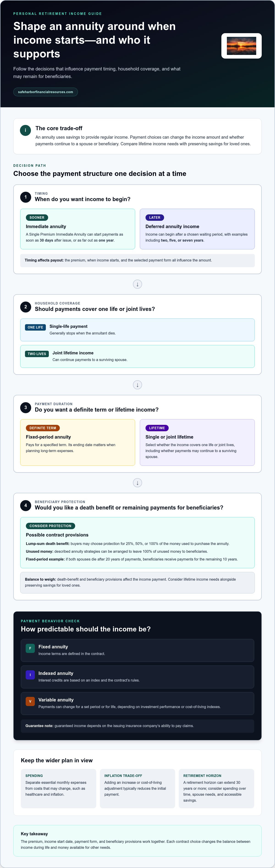275x868 pixels.
Task: Click the CONSIDER PROTECTION badge
Action: (x=51, y=526)
